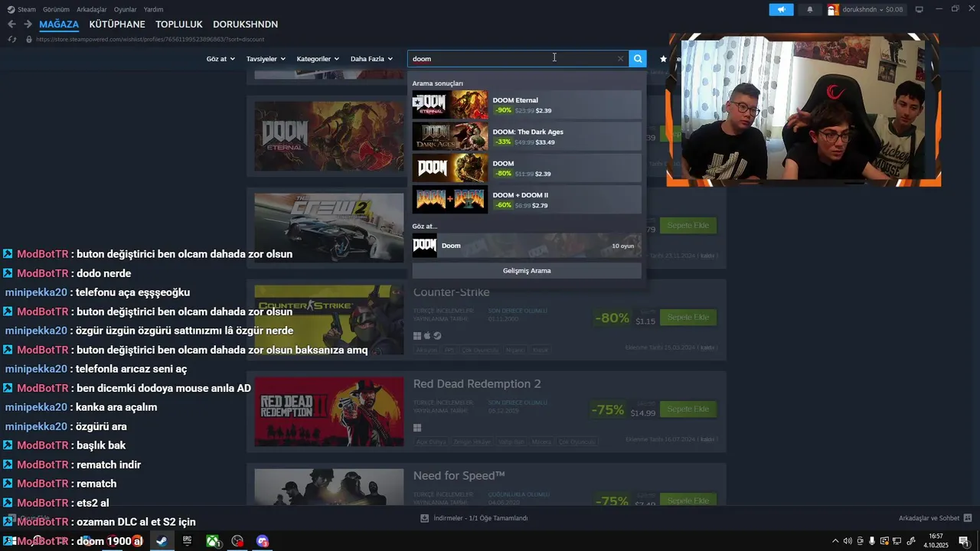Click the speaker volume tray icon
This screenshot has height=551, width=980.
[847, 541]
